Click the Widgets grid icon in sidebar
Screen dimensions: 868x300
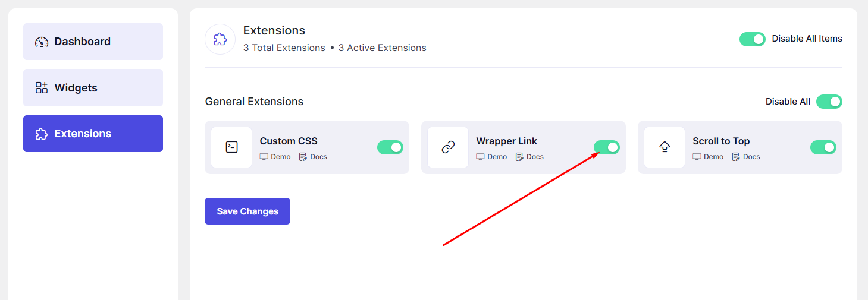(42, 88)
